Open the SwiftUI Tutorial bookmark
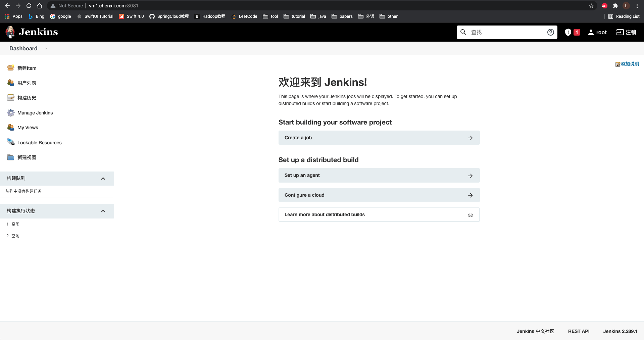 (95, 16)
